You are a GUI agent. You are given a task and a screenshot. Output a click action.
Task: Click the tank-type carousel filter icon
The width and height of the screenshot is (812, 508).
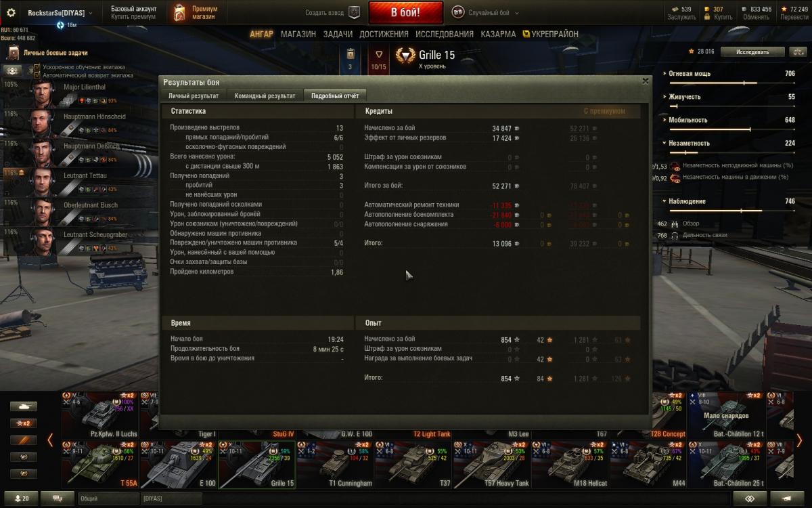pos(24,406)
